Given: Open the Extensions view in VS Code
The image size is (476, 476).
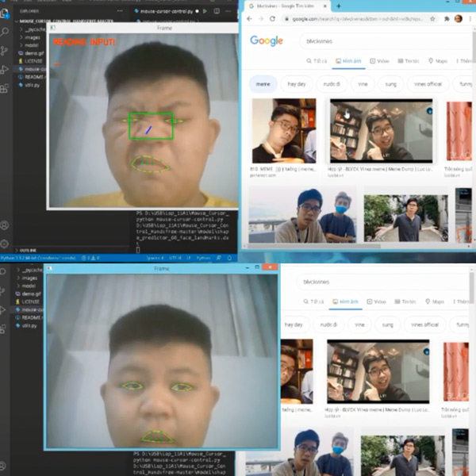Looking at the screenshot, I should (5, 85).
